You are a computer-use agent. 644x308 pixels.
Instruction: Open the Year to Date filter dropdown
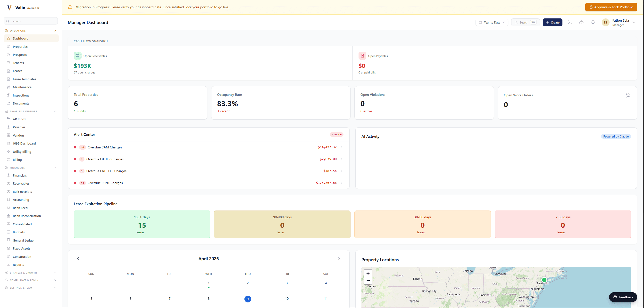point(492,22)
